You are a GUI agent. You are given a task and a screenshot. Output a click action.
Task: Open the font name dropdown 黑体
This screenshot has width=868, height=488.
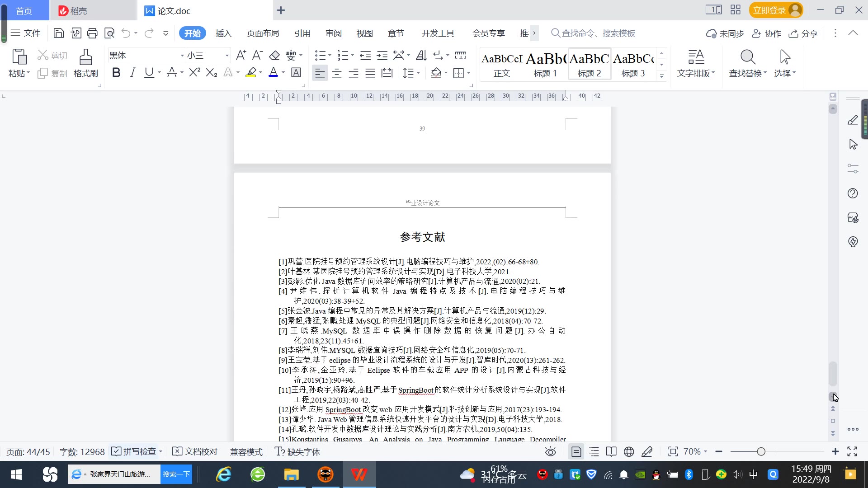pyautogui.click(x=182, y=55)
